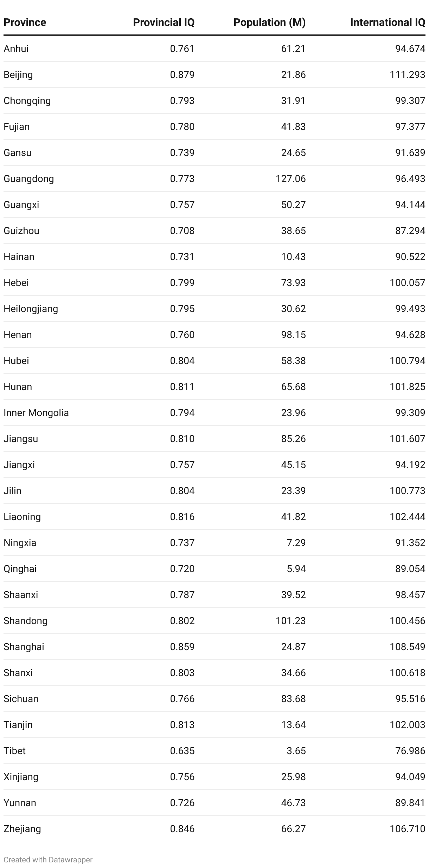Click Shandong population value 101.23
429x868 pixels.
[x=290, y=621]
